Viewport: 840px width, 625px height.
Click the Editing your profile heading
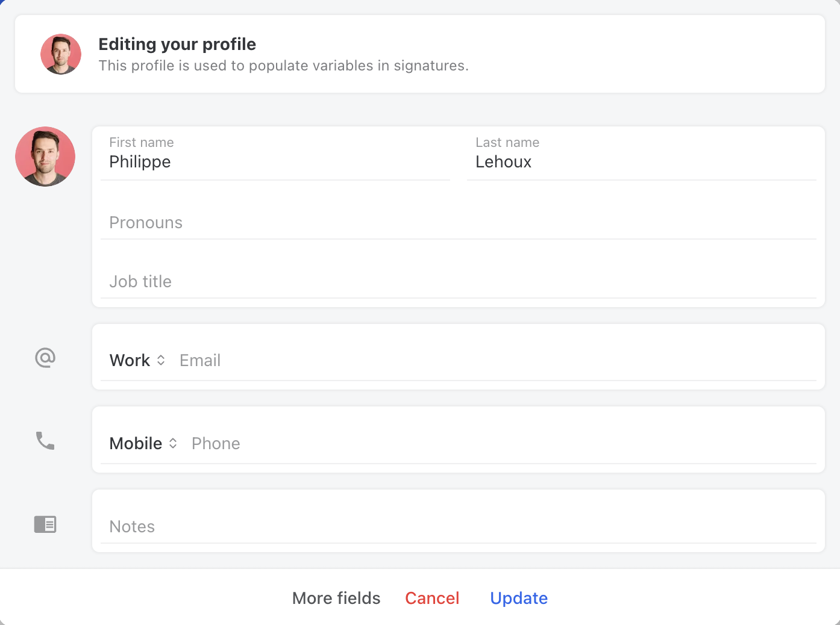[177, 44]
